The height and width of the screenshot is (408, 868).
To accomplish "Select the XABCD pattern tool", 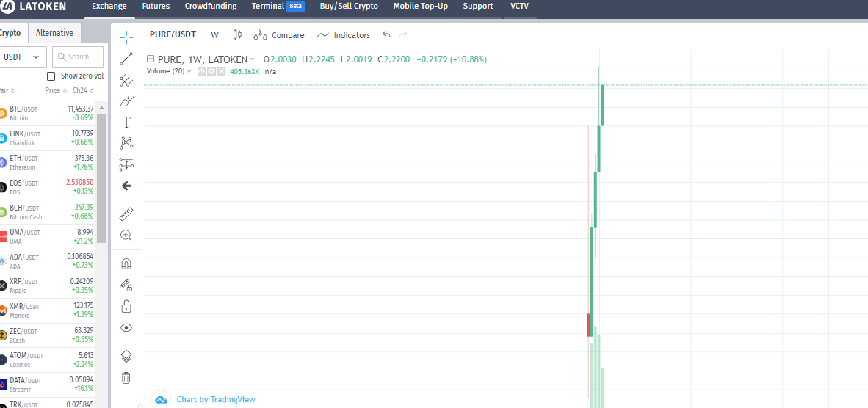I will pyautogui.click(x=126, y=143).
